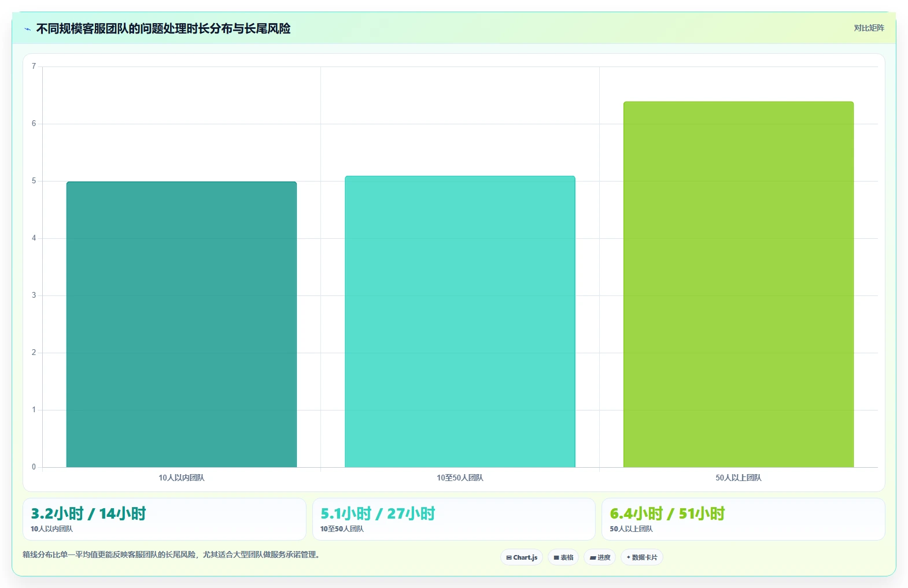The image size is (908, 588).
Task: Click the dark teal bar for 10人以内团队
Action: pos(182,324)
